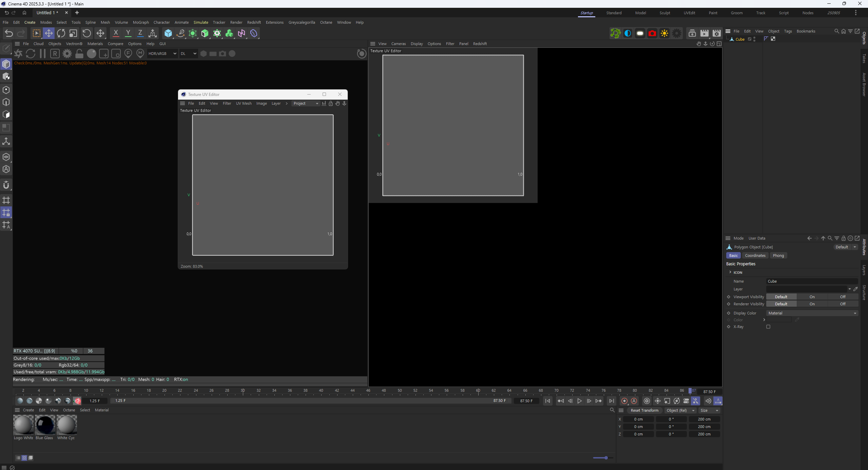Select the Move tool in toolbar

[49, 33]
